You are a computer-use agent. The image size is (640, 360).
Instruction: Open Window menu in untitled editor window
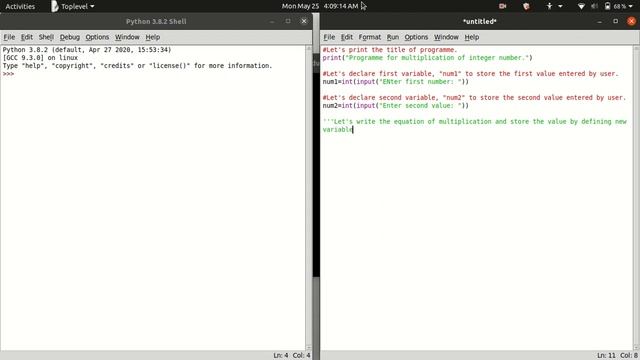pyautogui.click(x=446, y=37)
